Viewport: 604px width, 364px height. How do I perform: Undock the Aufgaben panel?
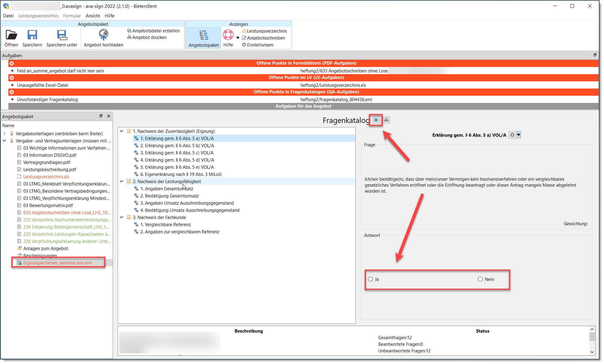[x=595, y=55]
